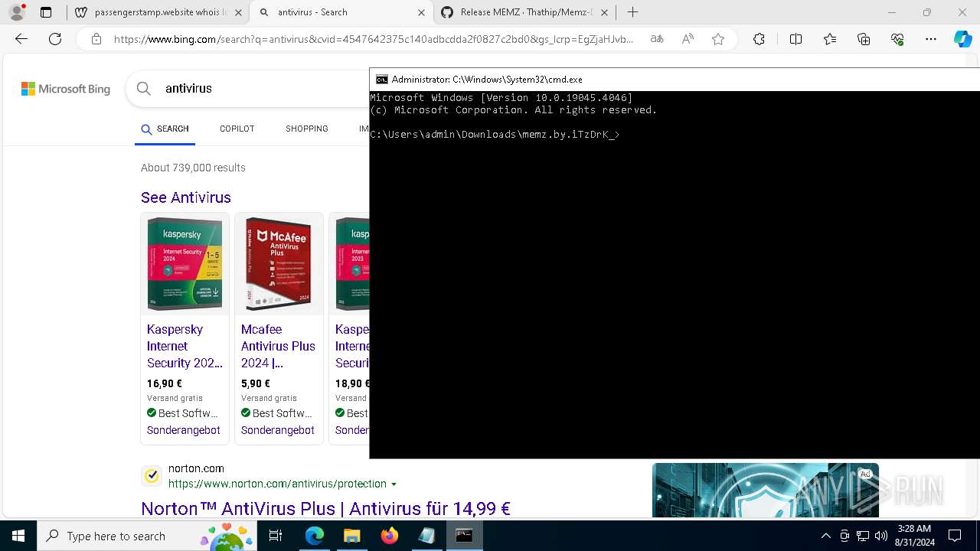
Task: Go back to the previous page
Action: click(x=21, y=40)
